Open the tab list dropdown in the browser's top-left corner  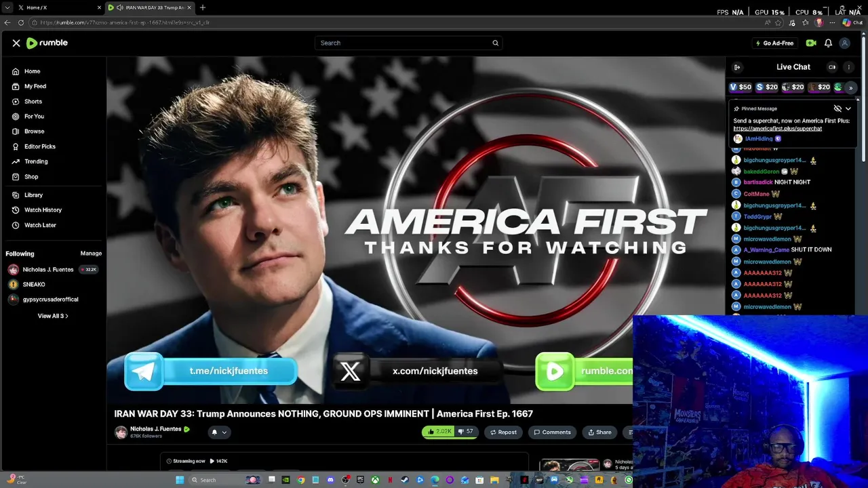[x=6, y=7]
